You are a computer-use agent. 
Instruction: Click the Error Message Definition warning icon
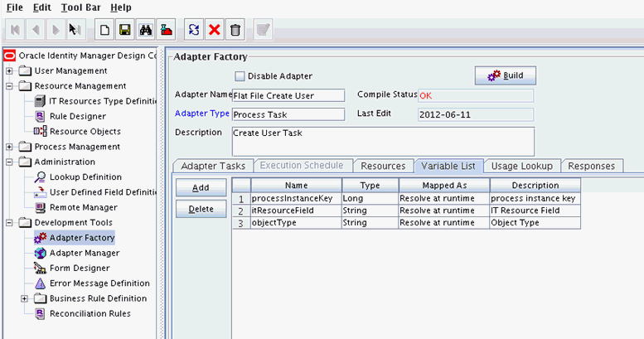pyautogui.click(x=41, y=283)
